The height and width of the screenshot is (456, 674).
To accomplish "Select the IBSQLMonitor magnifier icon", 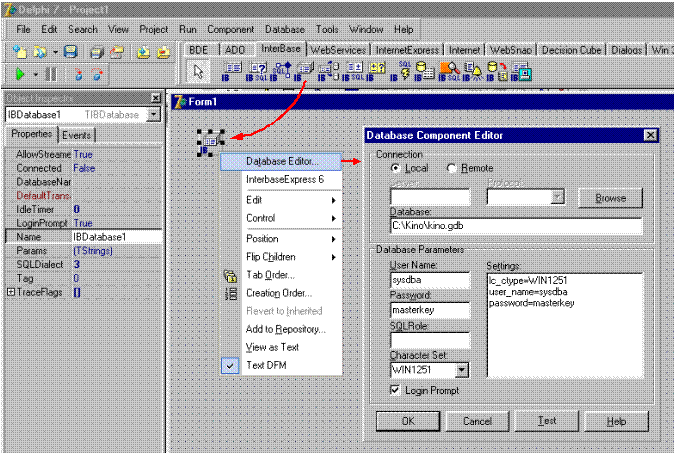I will [449, 71].
